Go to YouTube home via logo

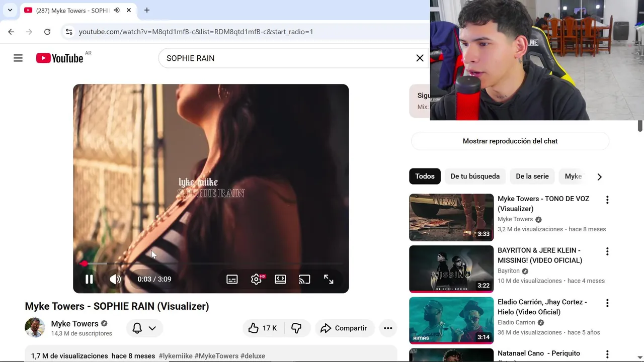point(60,58)
